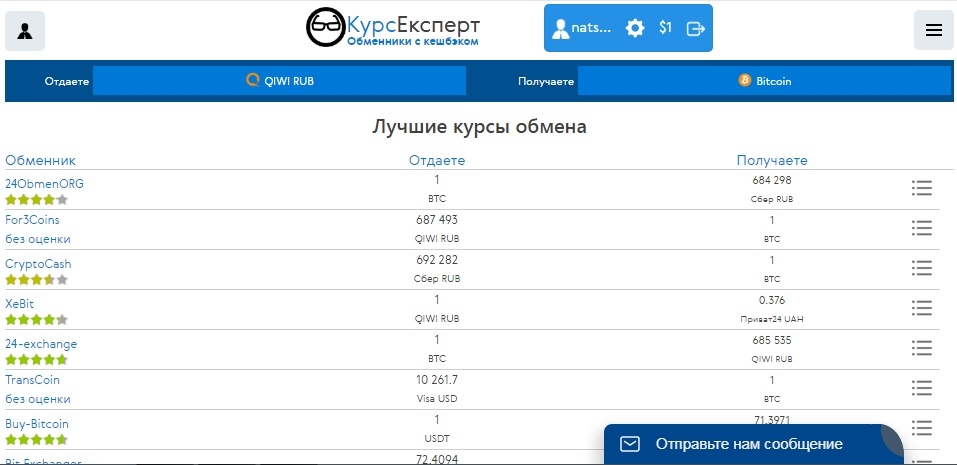Click the envelope icon in chat widget

coord(630,444)
